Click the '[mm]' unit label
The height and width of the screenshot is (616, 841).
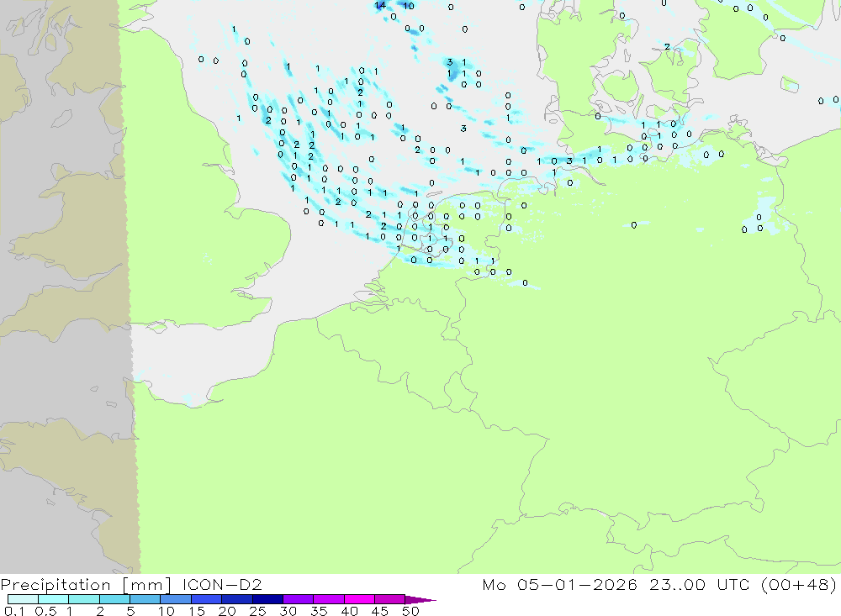[146, 585]
